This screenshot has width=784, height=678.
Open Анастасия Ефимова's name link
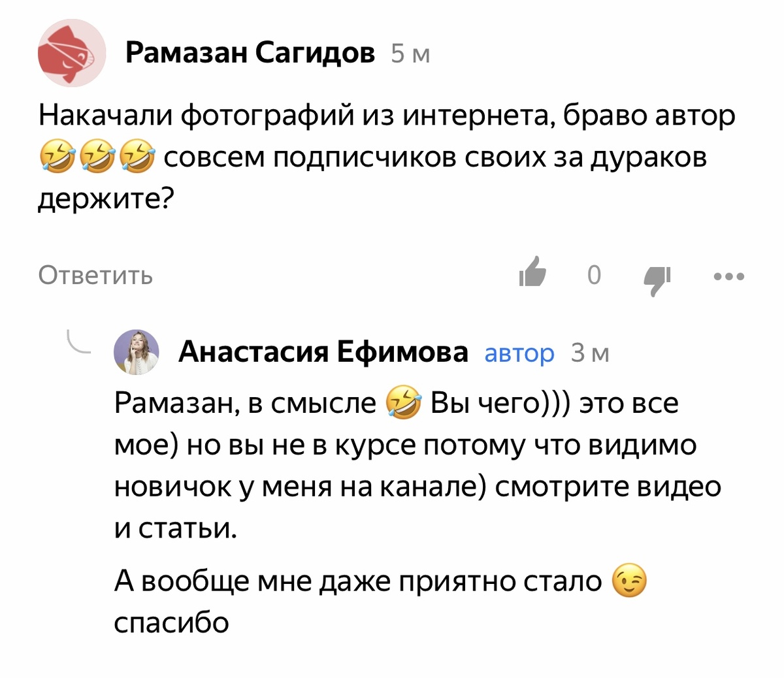[325, 352]
